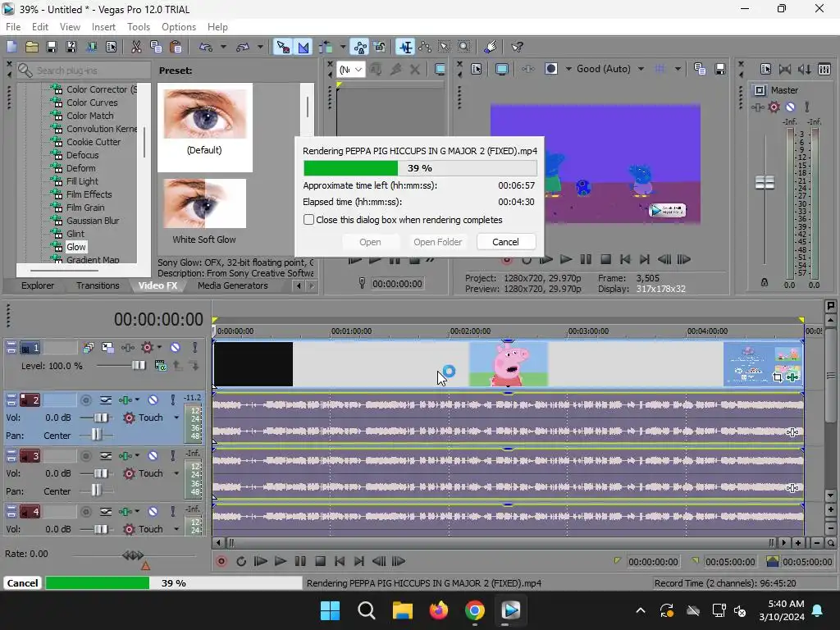Select the Zoom Edit tool magnifier icon
This screenshot has width=840, height=630.
[464, 47]
